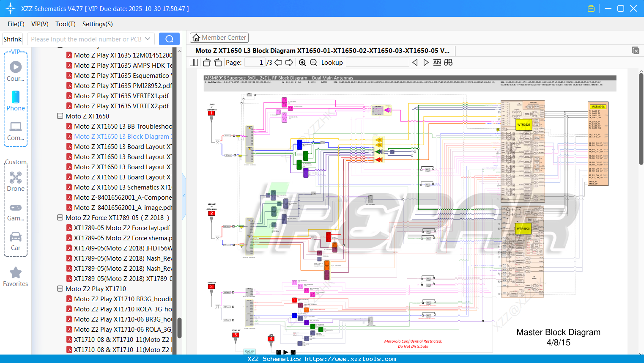
Task: Zoom out of the diagram
Action: 313,63
